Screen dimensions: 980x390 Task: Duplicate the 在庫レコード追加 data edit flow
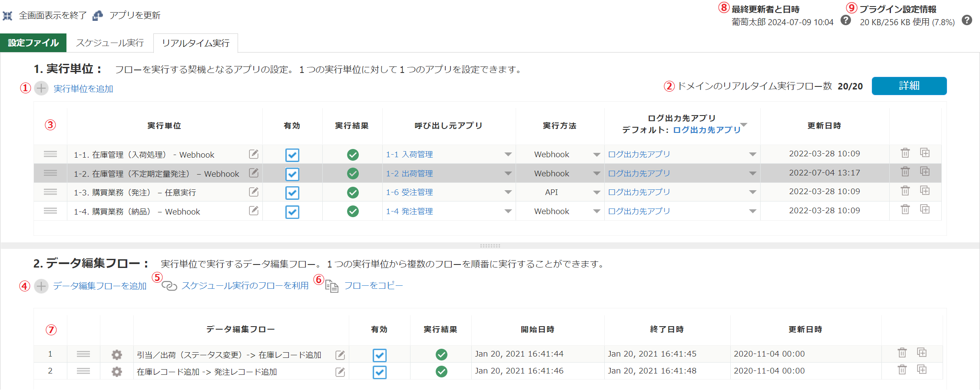922,370
